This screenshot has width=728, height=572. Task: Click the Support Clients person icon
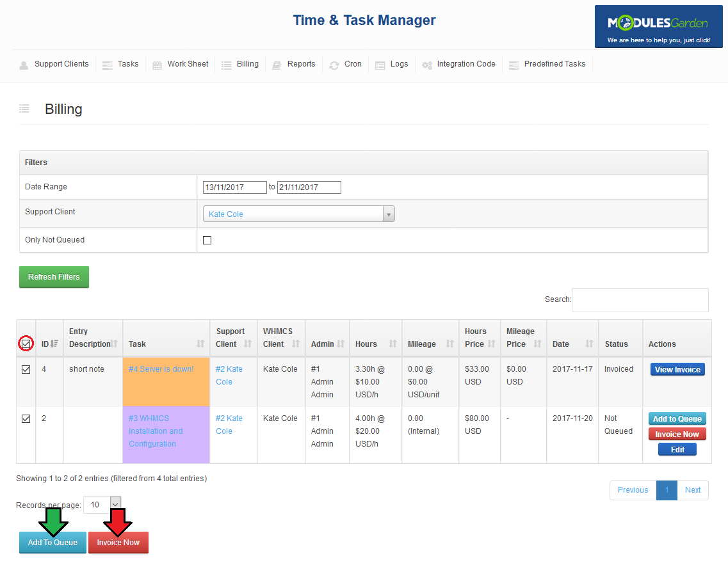click(x=24, y=65)
